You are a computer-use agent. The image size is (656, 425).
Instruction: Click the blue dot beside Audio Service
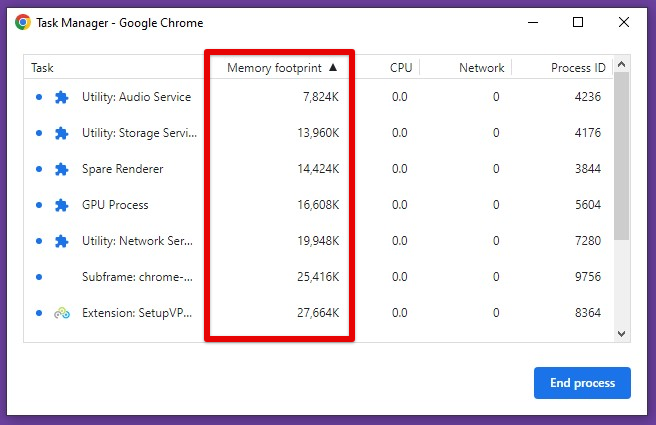point(39,97)
